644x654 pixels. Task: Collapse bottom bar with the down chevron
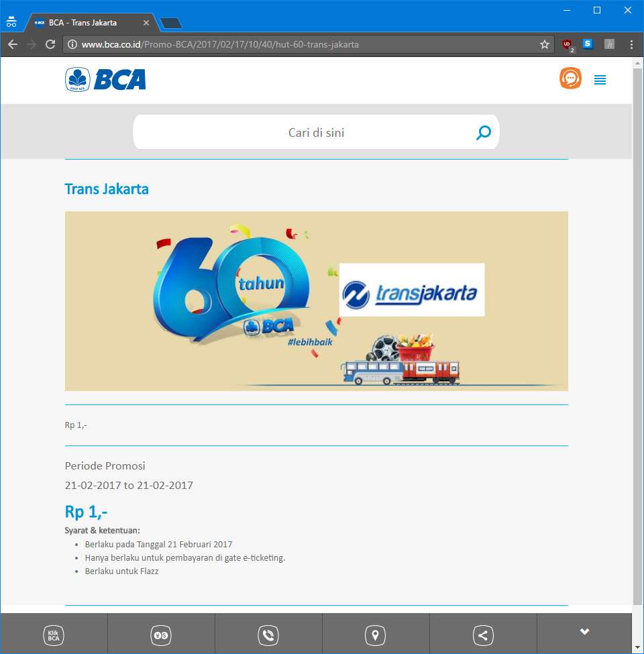585,632
